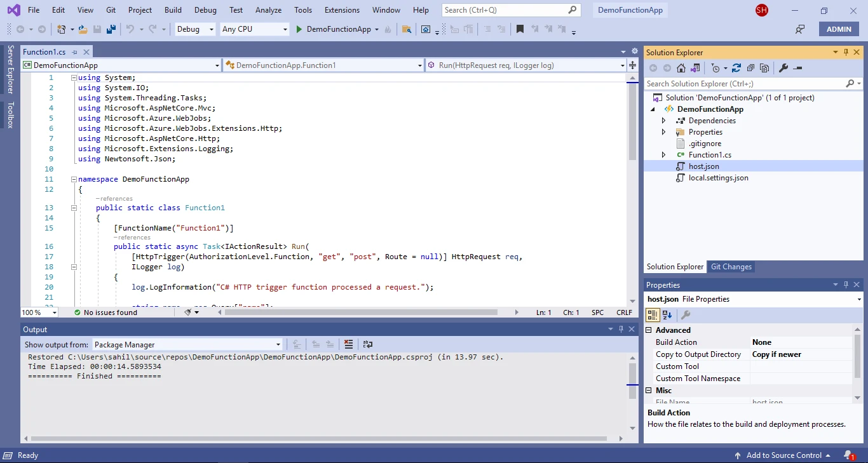This screenshot has height=463, width=868.
Task: Click inside the Search Solution Explorer box
Action: pyautogui.click(x=731, y=83)
